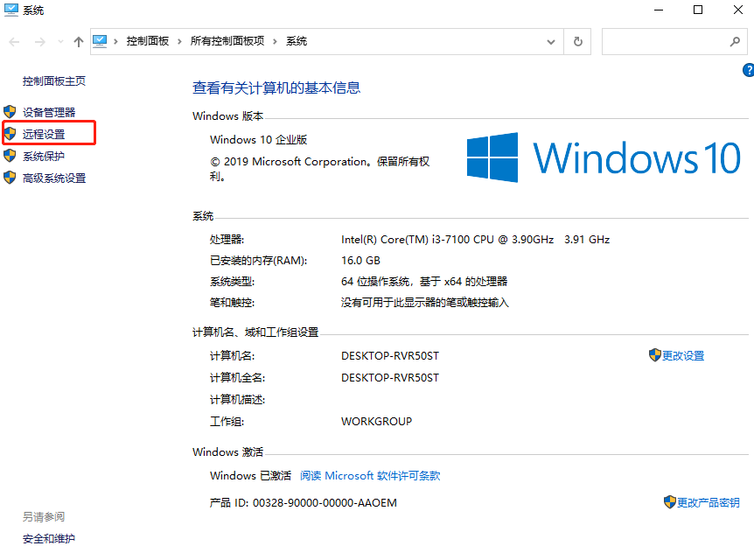
Task: Navigate to 控制面板 in the breadcrumb
Action: pos(147,40)
